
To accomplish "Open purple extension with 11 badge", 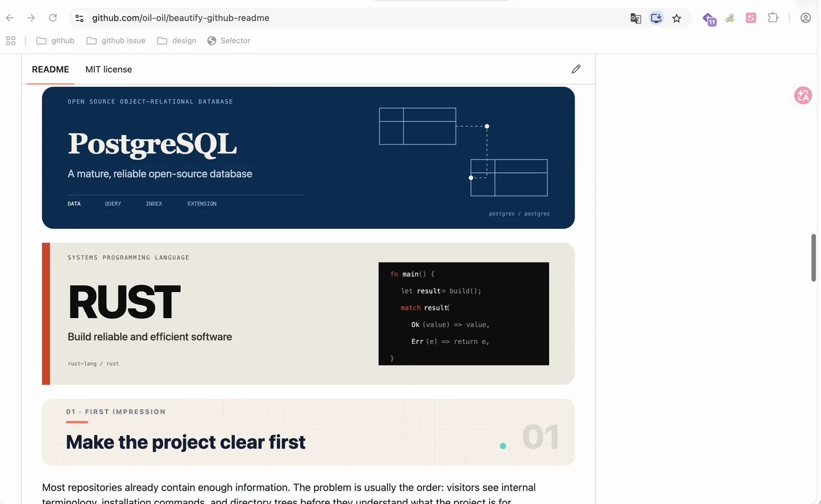I will click(709, 19).
